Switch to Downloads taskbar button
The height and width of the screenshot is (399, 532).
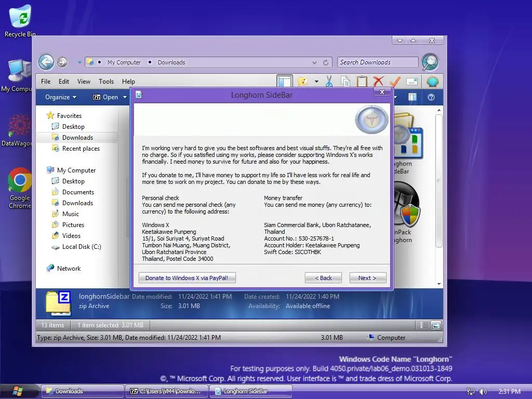click(83, 391)
